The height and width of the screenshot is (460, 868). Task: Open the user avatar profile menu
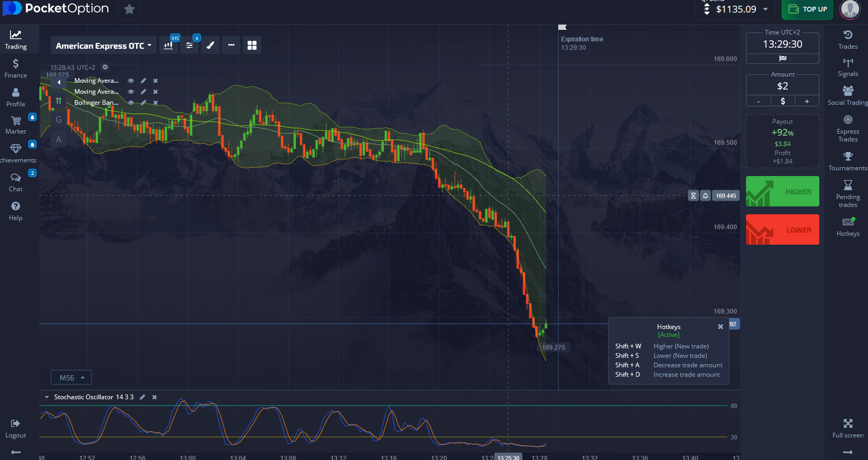point(850,9)
